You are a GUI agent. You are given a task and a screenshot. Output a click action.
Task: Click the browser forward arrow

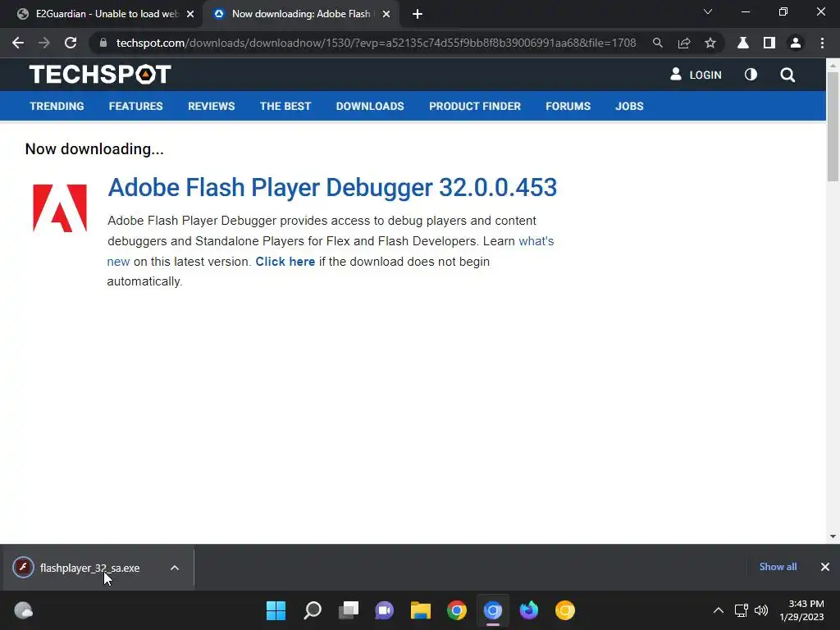(44, 43)
